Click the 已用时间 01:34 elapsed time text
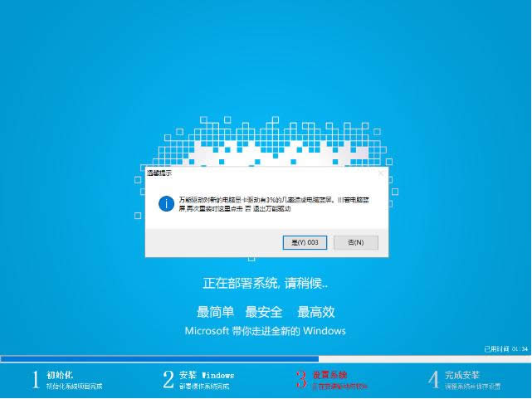The image size is (532, 399). (506, 349)
